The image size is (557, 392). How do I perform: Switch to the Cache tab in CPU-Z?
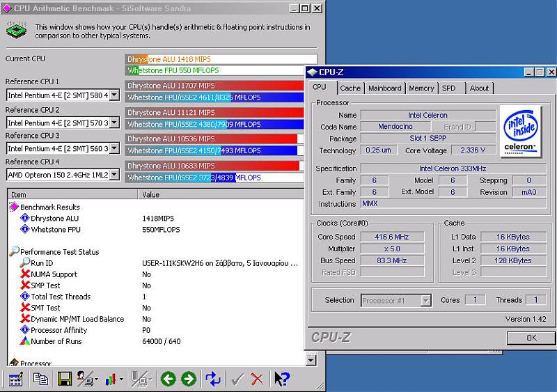click(x=350, y=88)
